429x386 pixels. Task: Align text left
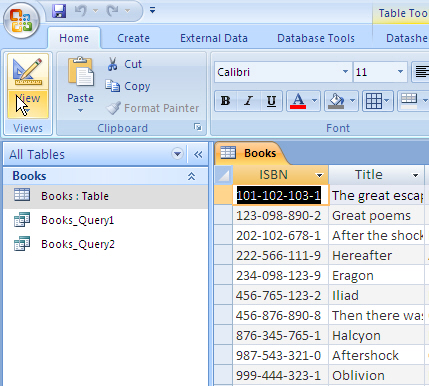(x=421, y=72)
